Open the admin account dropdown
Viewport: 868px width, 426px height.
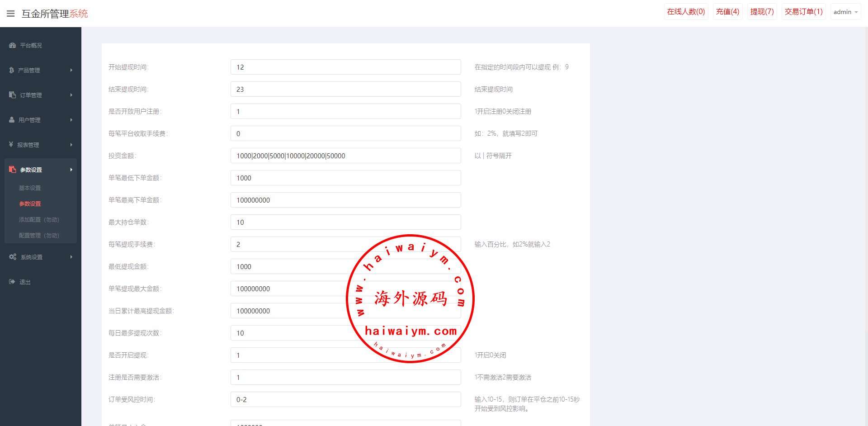(845, 12)
